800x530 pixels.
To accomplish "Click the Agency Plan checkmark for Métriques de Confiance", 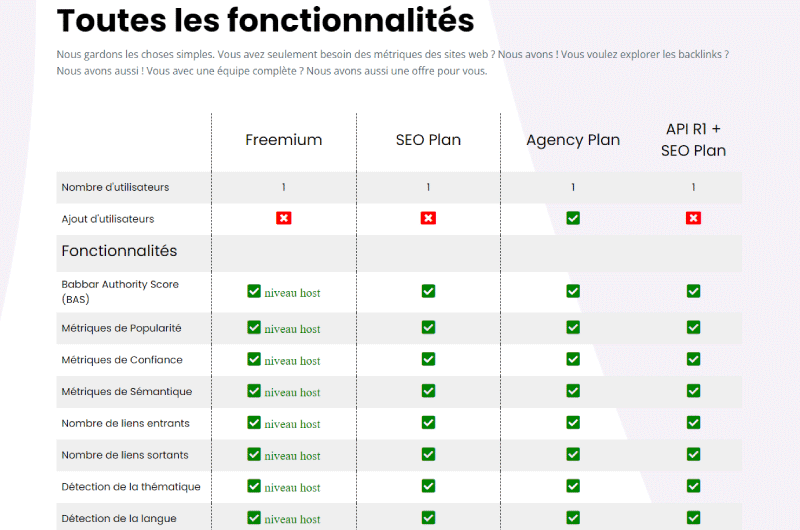I will click(573, 359).
